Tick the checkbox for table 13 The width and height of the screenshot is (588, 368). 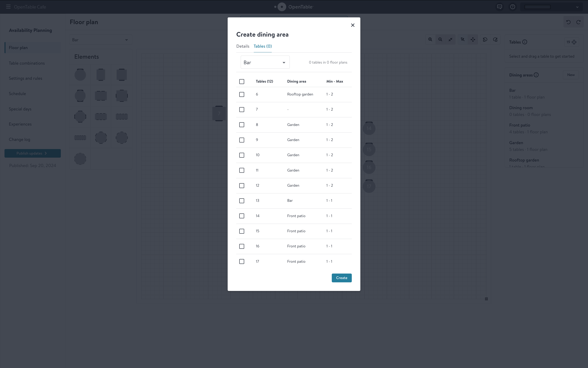242,201
